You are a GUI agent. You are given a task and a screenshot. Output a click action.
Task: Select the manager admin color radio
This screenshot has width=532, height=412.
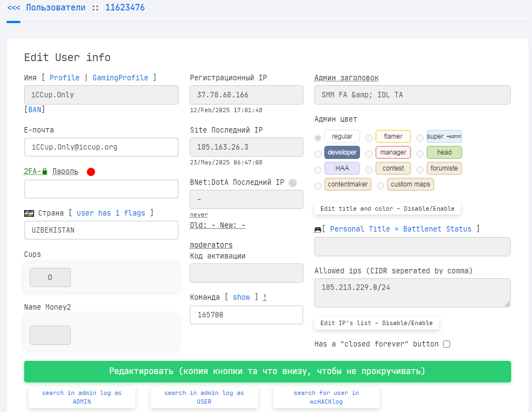click(x=369, y=154)
